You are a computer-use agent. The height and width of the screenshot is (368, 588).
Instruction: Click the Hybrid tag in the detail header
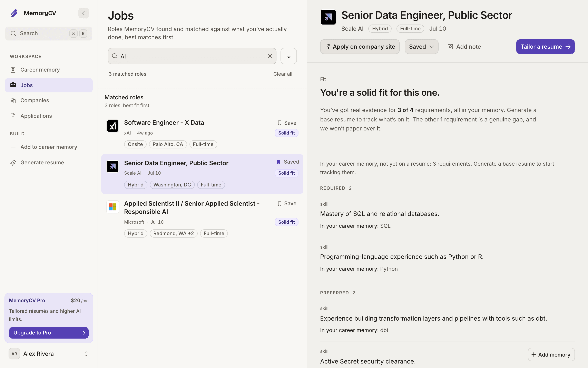point(380,28)
